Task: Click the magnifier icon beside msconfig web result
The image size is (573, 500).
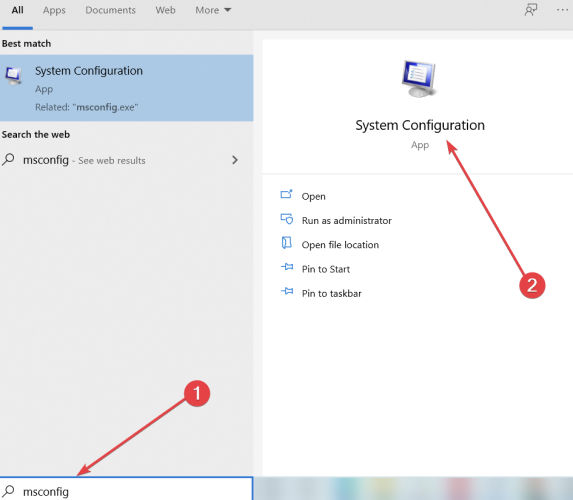Action: point(8,160)
